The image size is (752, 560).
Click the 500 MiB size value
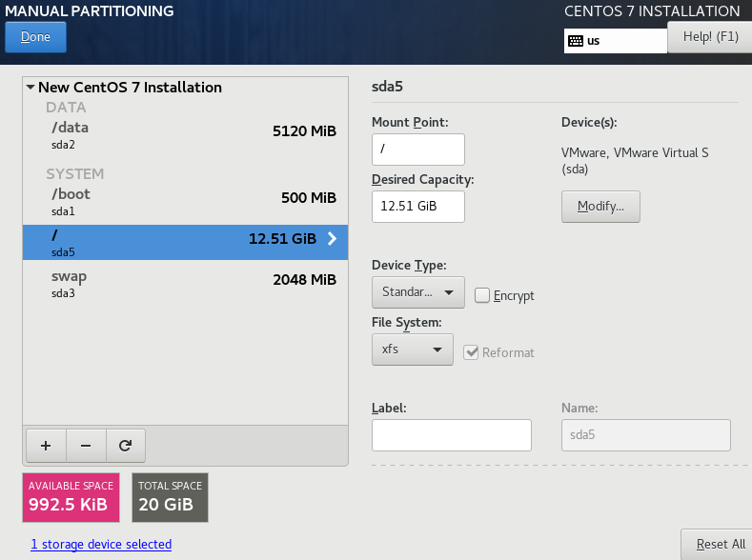pos(309,198)
